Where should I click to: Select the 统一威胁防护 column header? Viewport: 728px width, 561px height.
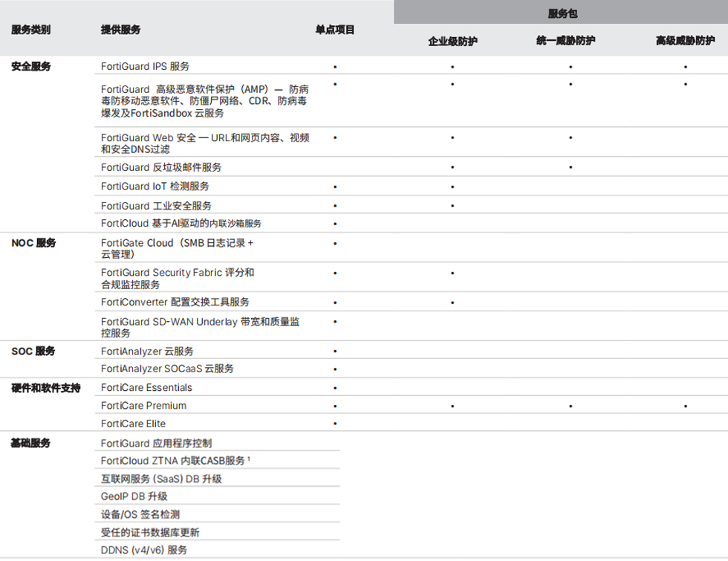[x=565, y=41]
